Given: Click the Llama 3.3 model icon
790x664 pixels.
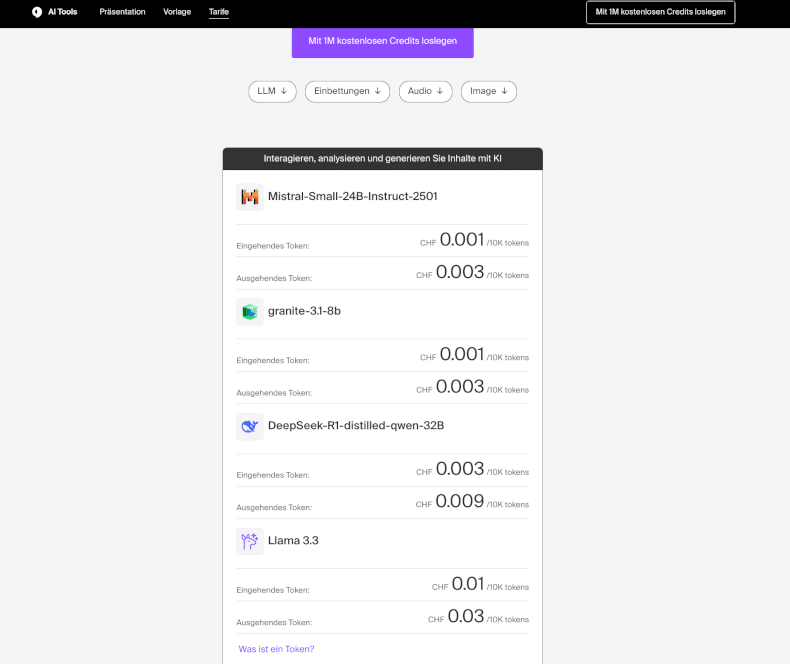Looking at the screenshot, I should (250, 541).
